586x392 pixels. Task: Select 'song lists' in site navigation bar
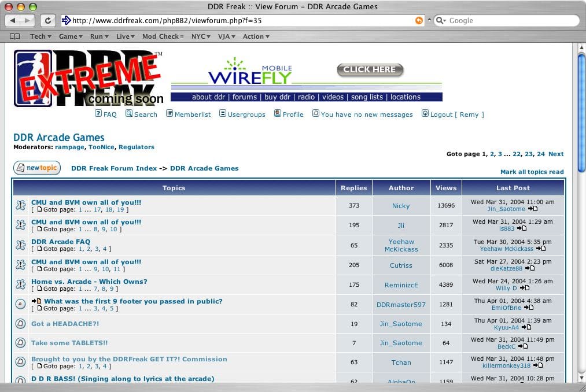[x=367, y=97]
